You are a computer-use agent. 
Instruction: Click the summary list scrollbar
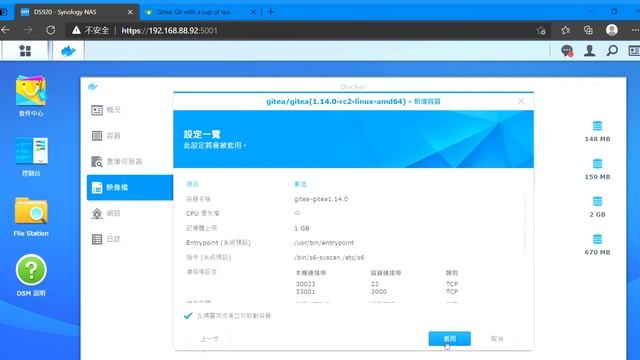click(x=524, y=222)
